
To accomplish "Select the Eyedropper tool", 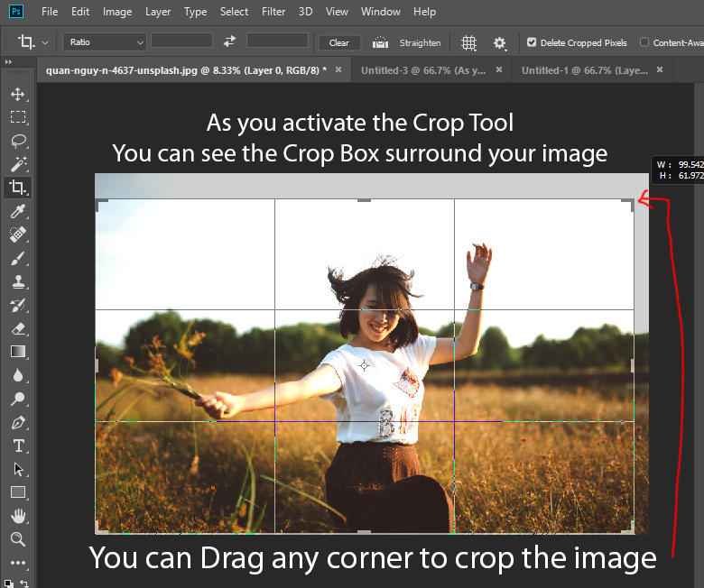I will (18, 211).
